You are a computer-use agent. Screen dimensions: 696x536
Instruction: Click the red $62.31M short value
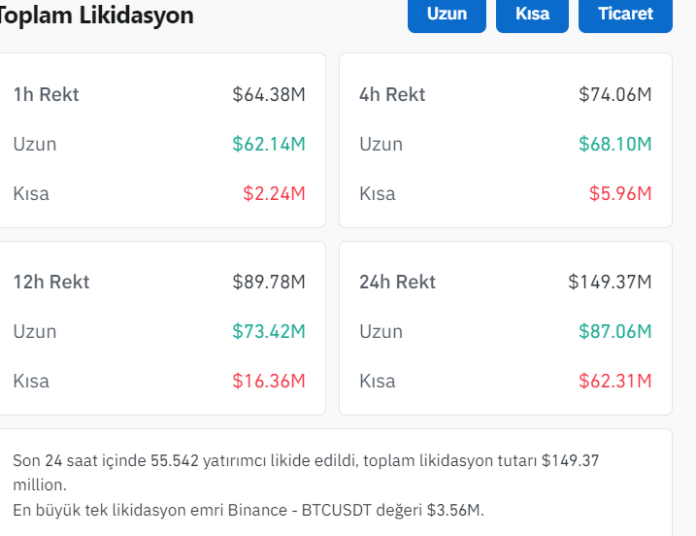(x=615, y=381)
